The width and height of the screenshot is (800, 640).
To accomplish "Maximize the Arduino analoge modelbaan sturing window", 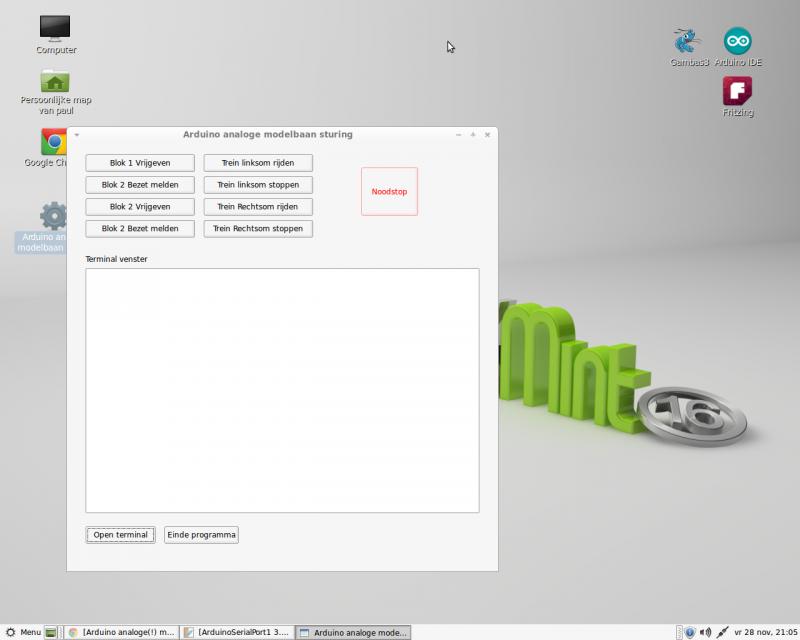I will pyautogui.click(x=473, y=135).
